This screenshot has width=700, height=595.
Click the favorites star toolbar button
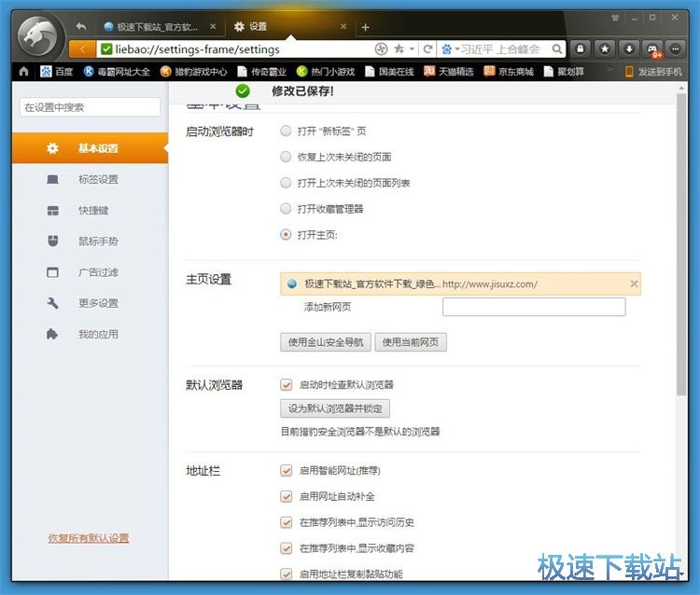coord(605,48)
